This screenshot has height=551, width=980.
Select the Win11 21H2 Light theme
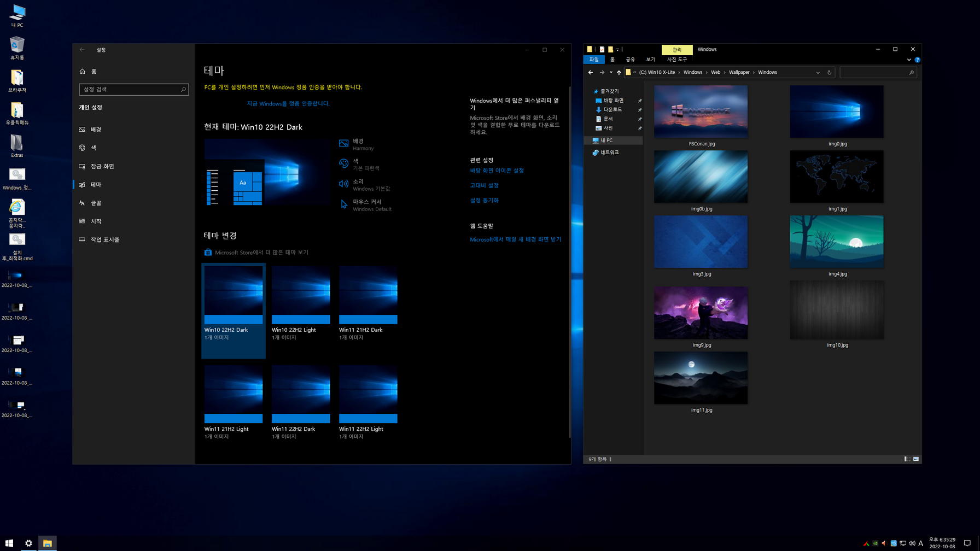point(234,402)
